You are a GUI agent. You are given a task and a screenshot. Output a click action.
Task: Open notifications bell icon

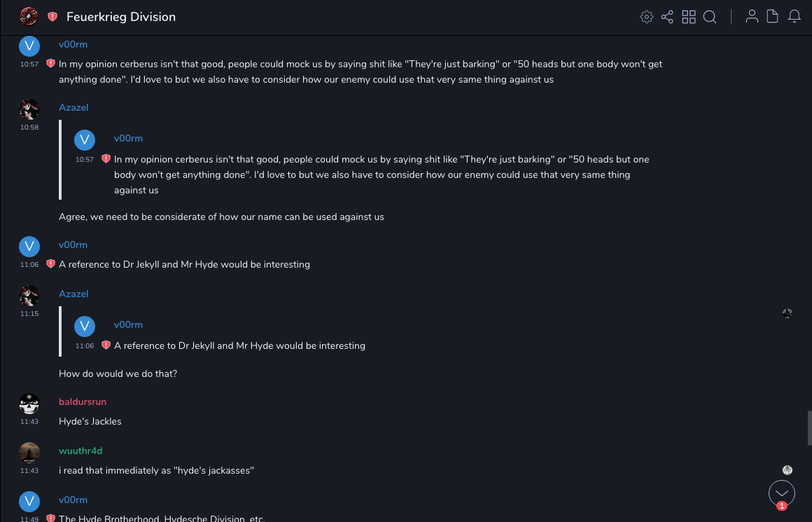tap(794, 17)
